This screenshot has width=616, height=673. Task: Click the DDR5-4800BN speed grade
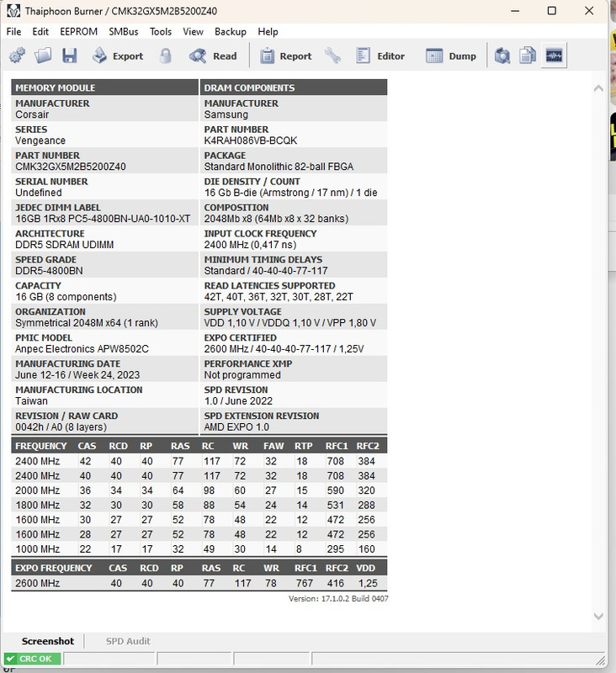tap(49, 271)
